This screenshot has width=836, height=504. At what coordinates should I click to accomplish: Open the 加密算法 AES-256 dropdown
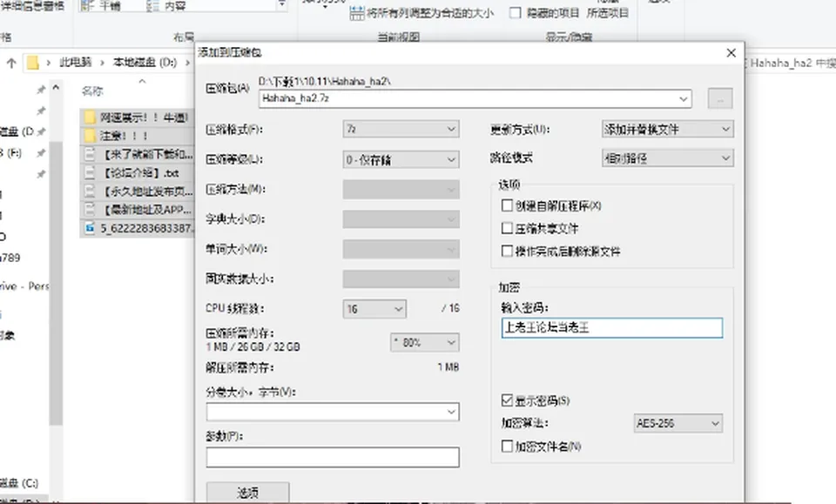click(678, 424)
